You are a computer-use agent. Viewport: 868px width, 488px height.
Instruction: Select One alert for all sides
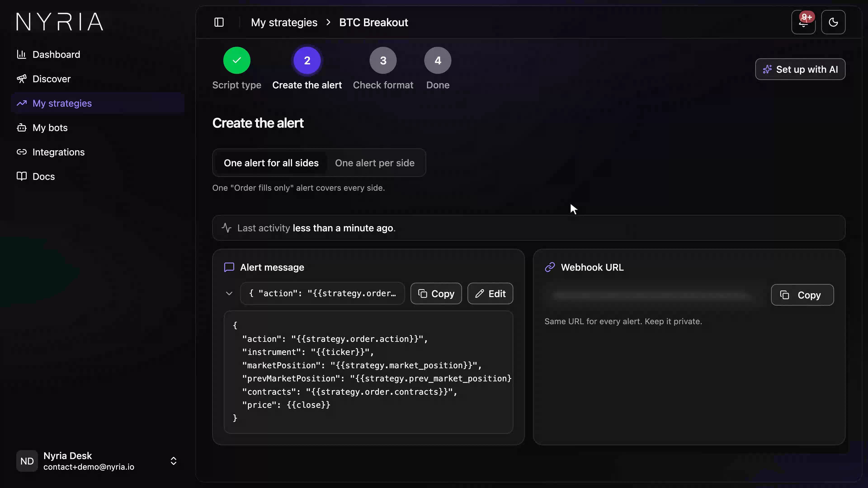pyautogui.click(x=271, y=163)
